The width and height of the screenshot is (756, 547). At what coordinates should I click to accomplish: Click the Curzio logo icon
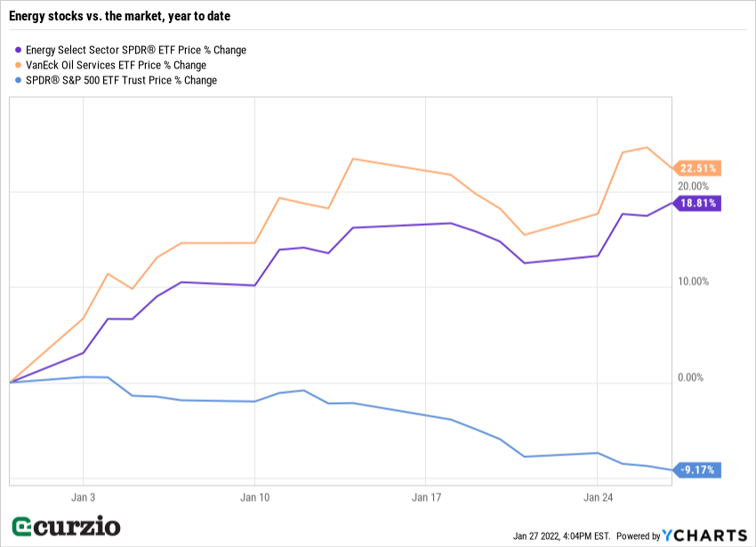point(24,526)
